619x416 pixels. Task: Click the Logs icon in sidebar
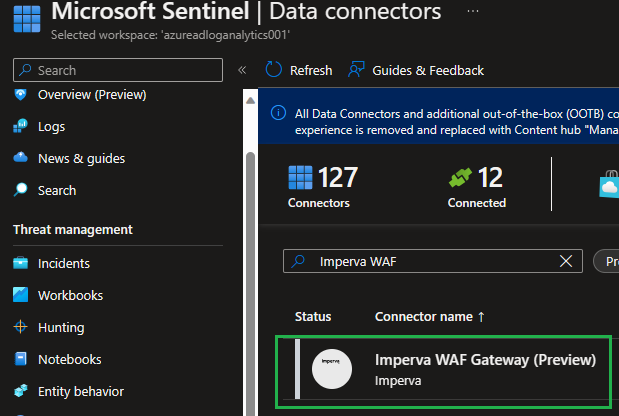pyautogui.click(x=20, y=126)
